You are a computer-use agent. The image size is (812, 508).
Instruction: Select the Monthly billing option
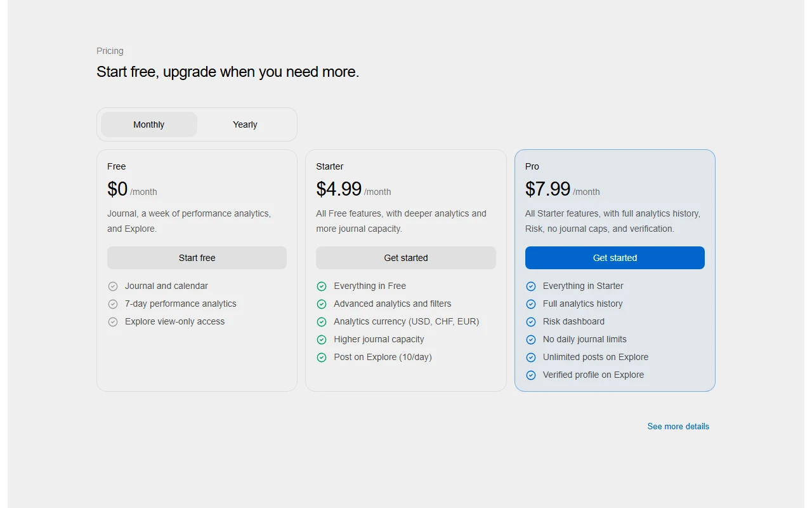(149, 124)
